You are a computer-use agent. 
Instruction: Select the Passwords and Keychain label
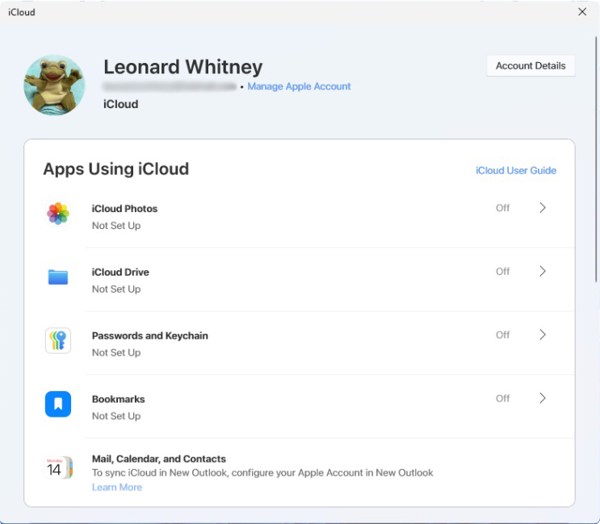point(150,336)
